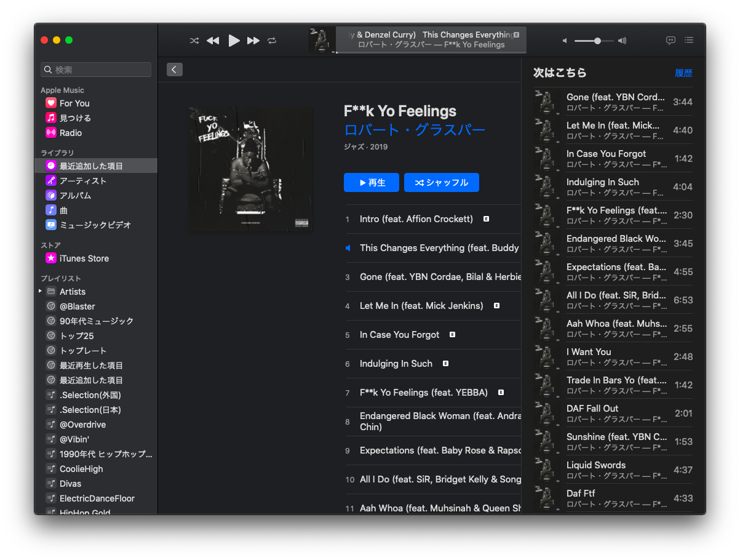The width and height of the screenshot is (740, 560).
Task: Play Trade In Bars Yo in Up Next
Action: coord(613,385)
